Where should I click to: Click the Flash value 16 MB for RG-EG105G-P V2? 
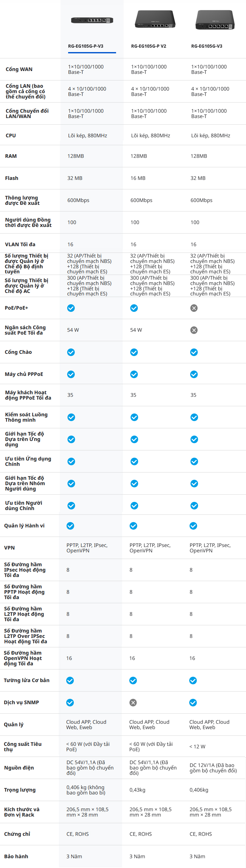point(138,178)
